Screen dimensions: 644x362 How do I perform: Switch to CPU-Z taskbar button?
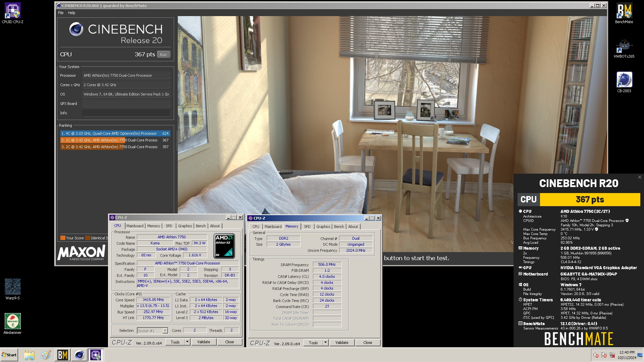click(96, 355)
